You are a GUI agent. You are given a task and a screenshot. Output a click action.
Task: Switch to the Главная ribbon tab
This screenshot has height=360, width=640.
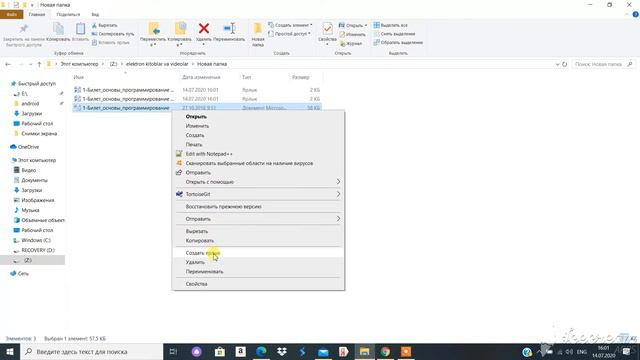point(37,14)
